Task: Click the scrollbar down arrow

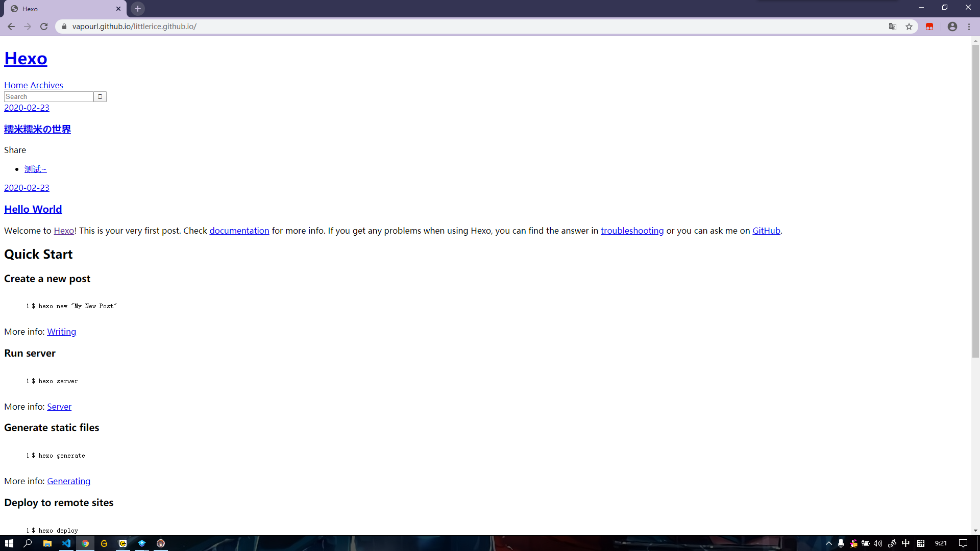Action: point(975,531)
